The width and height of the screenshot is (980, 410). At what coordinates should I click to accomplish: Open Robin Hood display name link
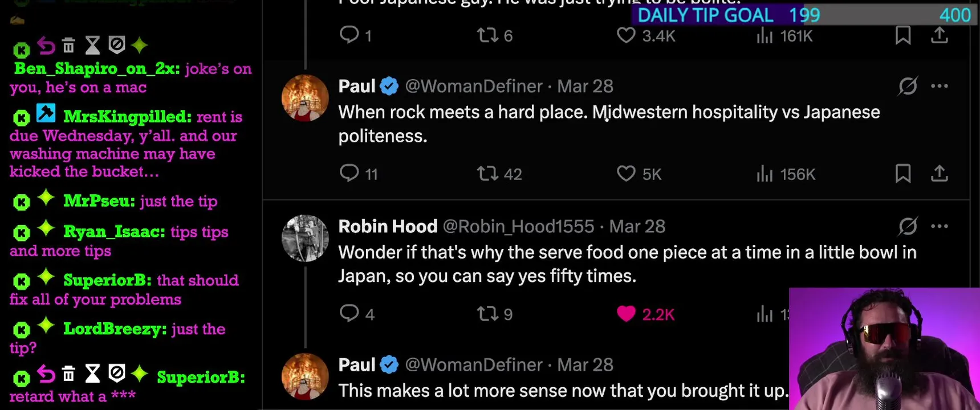(388, 226)
